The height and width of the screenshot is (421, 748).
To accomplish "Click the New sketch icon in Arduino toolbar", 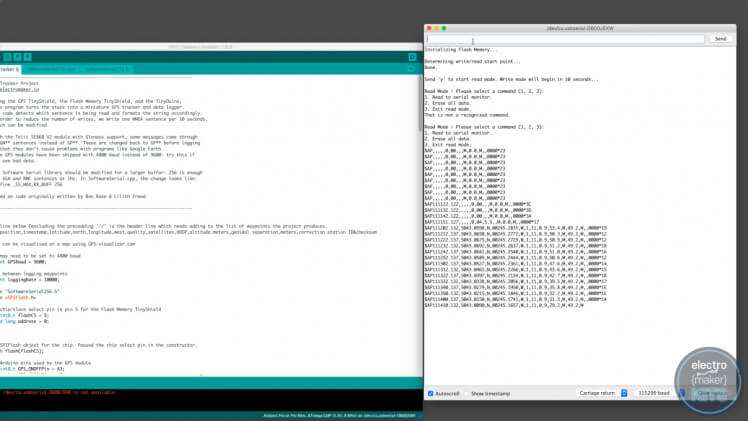I will coord(6,57).
